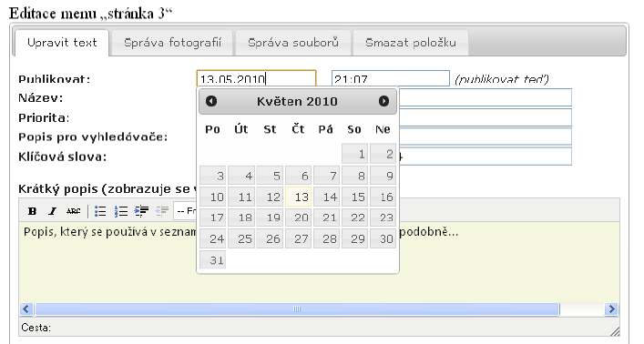Image resolution: width=644 pixels, height=344 pixels.
Task: Choose day 26 in the calendar
Action: (270, 238)
